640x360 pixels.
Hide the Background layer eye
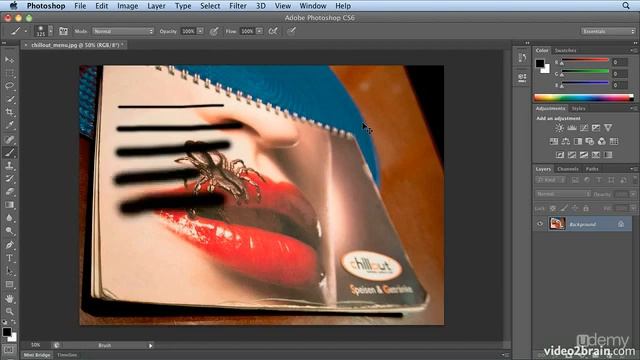pyautogui.click(x=540, y=224)
